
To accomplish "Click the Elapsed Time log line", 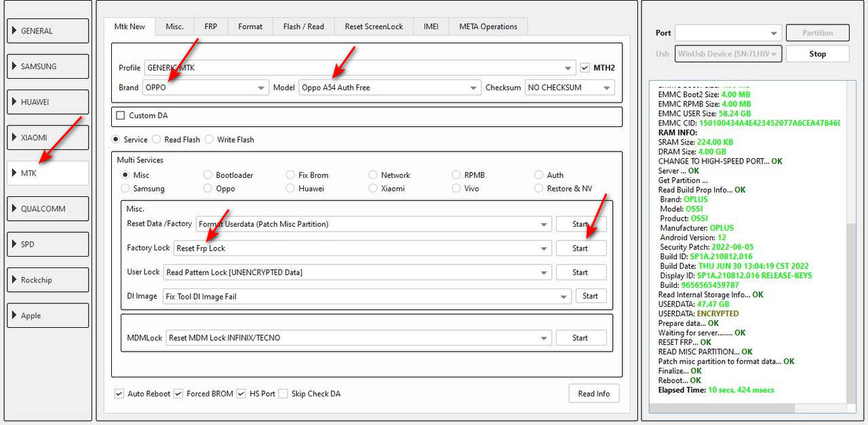I will (716, 390).
